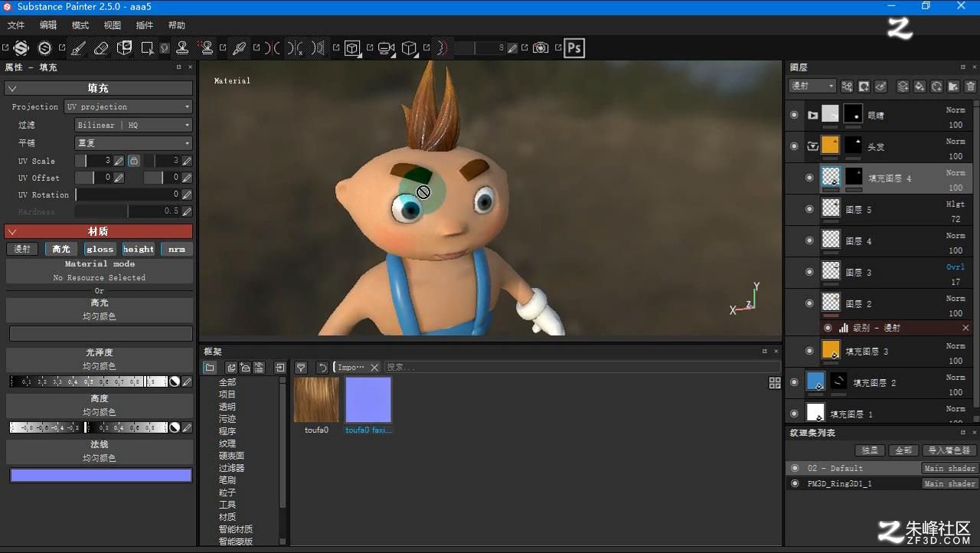Select the Eraser tool
This screenshot has height=553, width=980.
tap(101, 48)
